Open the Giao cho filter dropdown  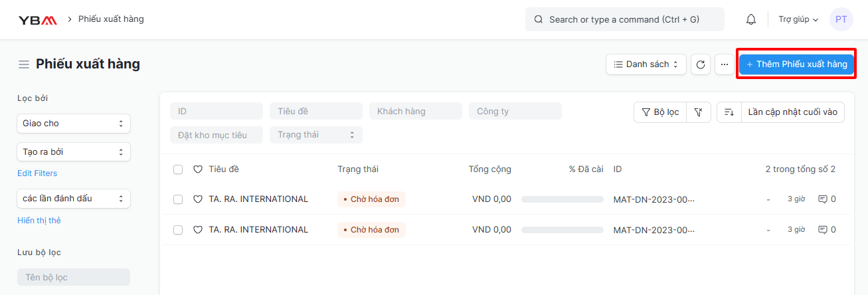click(74, 124)
